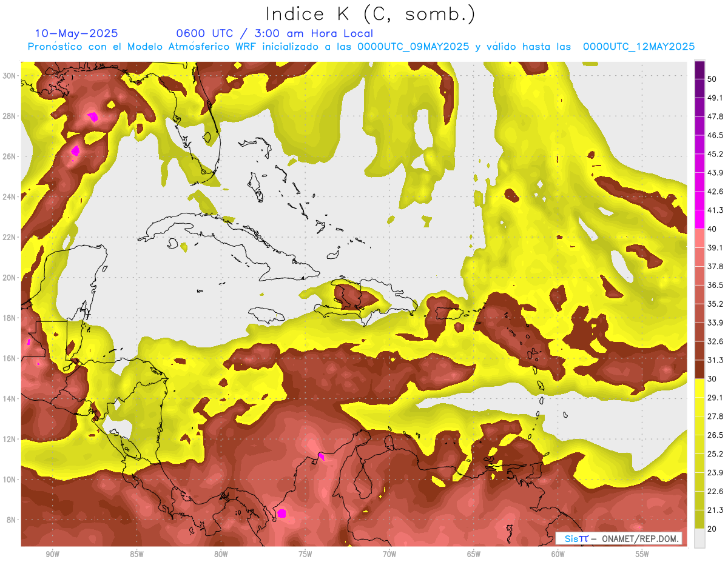The image size is (728, 562).
Task: Click the legend value '37.8'
Action: coord(715,266)
